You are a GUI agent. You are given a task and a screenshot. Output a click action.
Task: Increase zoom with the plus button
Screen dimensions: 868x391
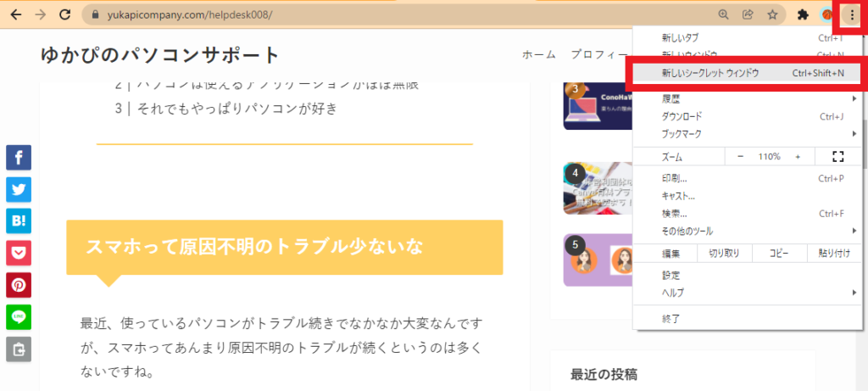pos(798,157)
